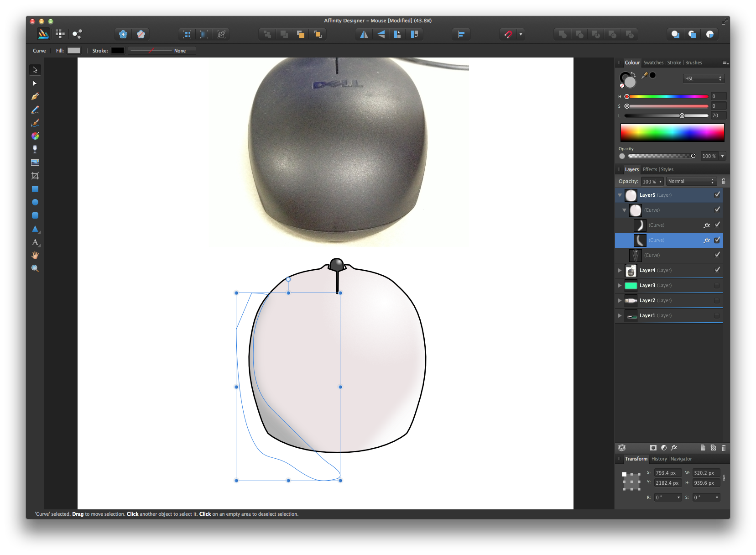The image size is (756, 555).
Task: Click the Hue slider bar
Action: pos(667,96)
